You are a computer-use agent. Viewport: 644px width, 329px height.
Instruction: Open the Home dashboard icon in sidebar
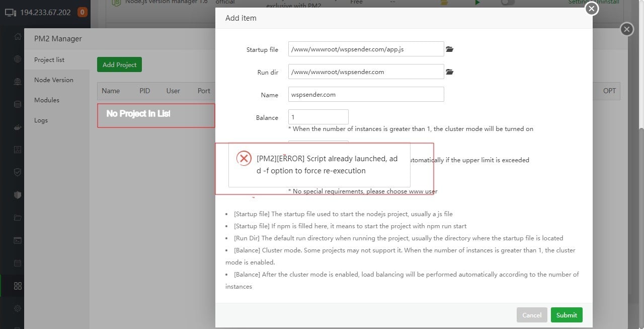coord(18,36)
